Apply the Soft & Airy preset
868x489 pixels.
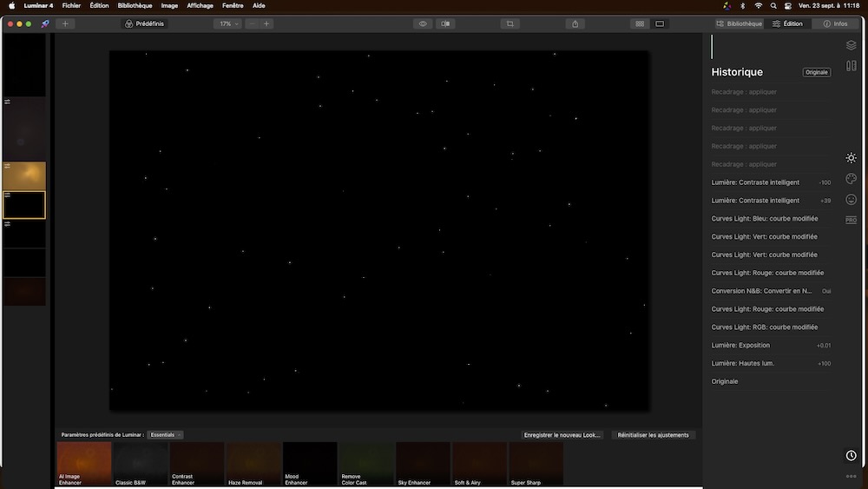tap(479, 464)
